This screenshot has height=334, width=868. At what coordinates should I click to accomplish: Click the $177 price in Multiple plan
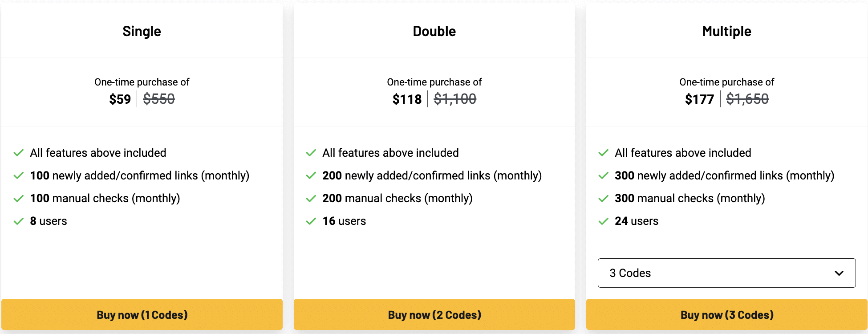(699, 99)
